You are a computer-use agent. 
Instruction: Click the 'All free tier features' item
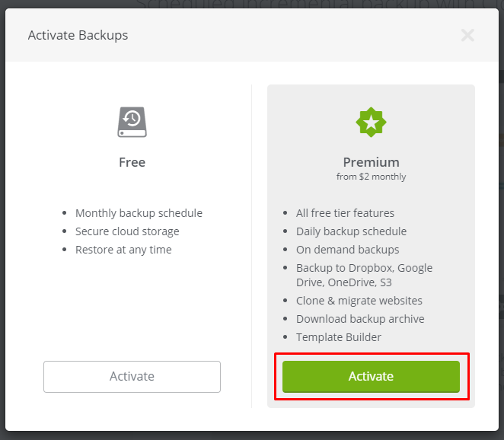(345, 213)
